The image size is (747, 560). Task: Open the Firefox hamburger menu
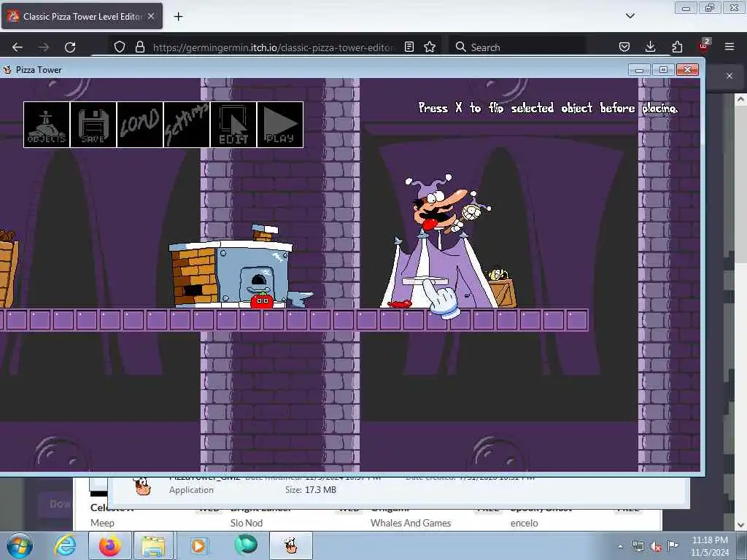(x=729, y=47)
